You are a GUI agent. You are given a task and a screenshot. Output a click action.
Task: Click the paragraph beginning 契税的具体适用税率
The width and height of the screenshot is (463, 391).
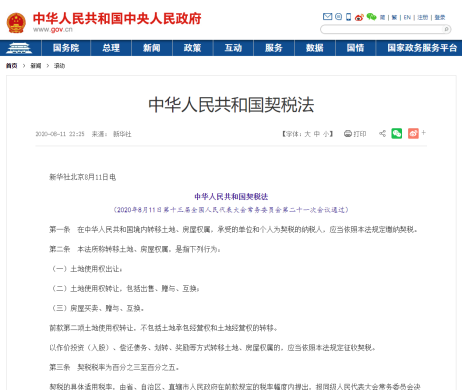click(x=235, y=387)
